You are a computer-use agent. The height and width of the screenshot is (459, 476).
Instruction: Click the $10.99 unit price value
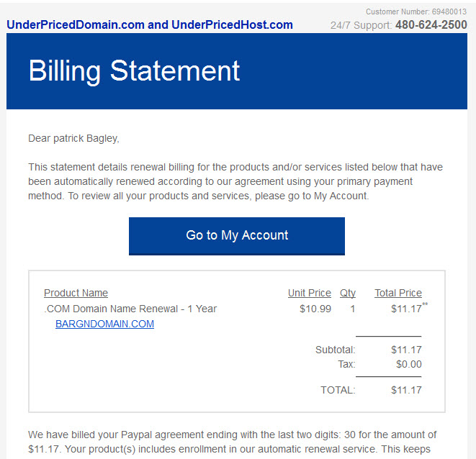pos(315,309)
